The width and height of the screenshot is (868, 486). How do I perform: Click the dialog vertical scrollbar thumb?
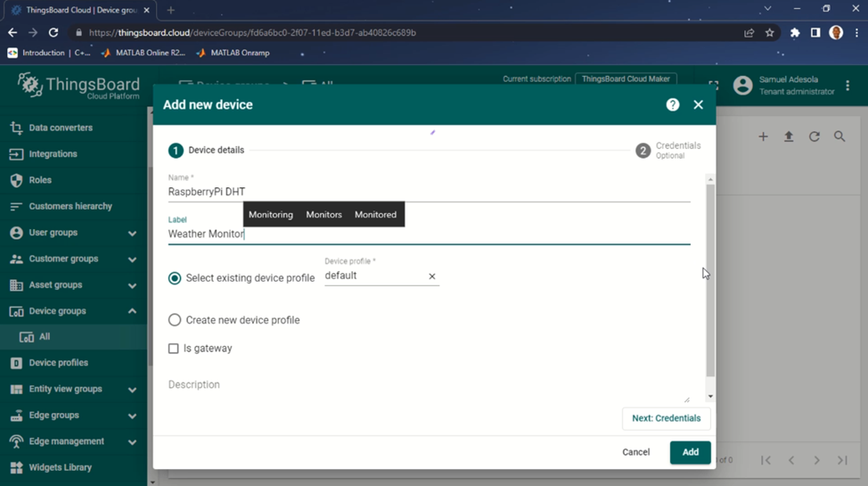coord(710,280)
